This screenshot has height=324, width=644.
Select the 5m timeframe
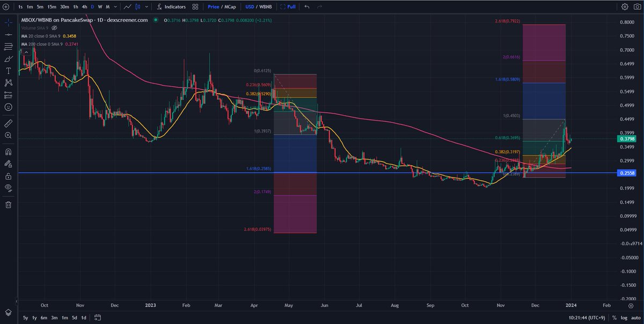41,7
